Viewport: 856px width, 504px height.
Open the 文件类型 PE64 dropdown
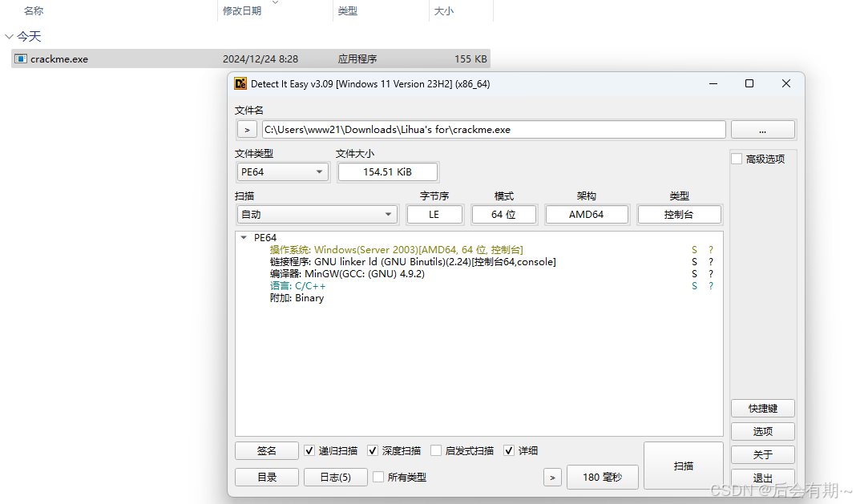(x=320, y=171)
